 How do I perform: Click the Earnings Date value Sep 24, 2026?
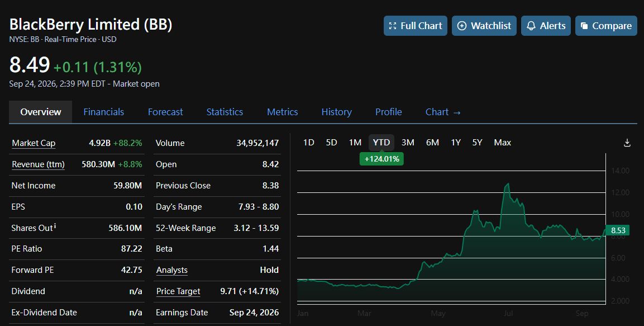254,313
